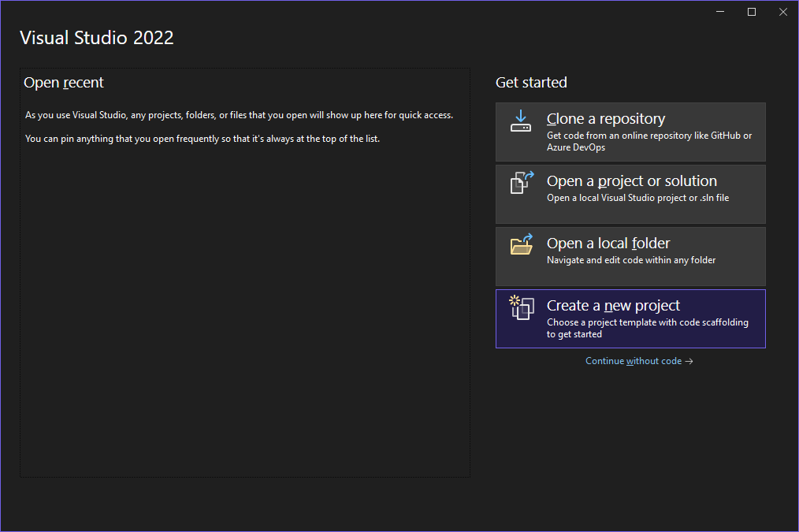The width and height of the screenshot is (799, 532).
Task: Click "Navigate and edit code within any folder" text
Action: click(x=631, y=260)
